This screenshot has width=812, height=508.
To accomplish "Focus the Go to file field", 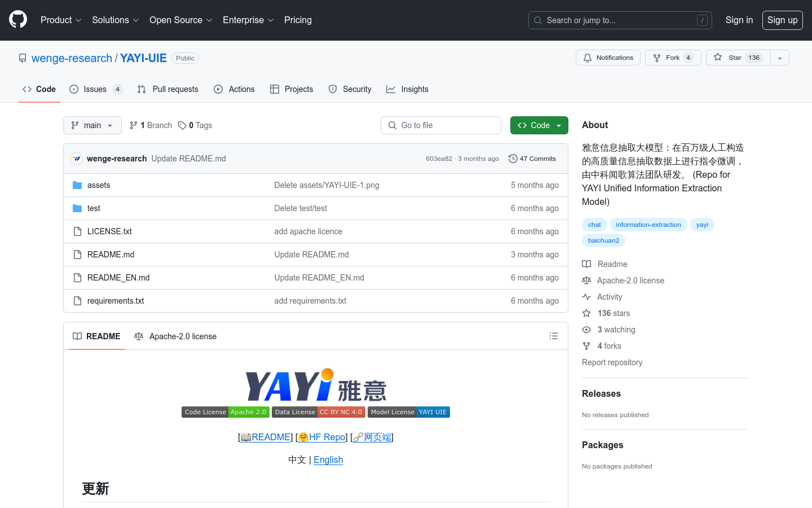I will [x=441, y=125].
